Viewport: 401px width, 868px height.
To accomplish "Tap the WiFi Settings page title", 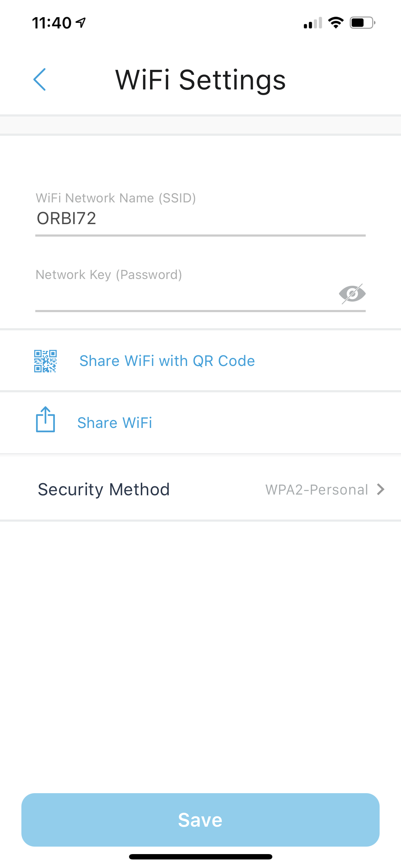I will [200, 80].
